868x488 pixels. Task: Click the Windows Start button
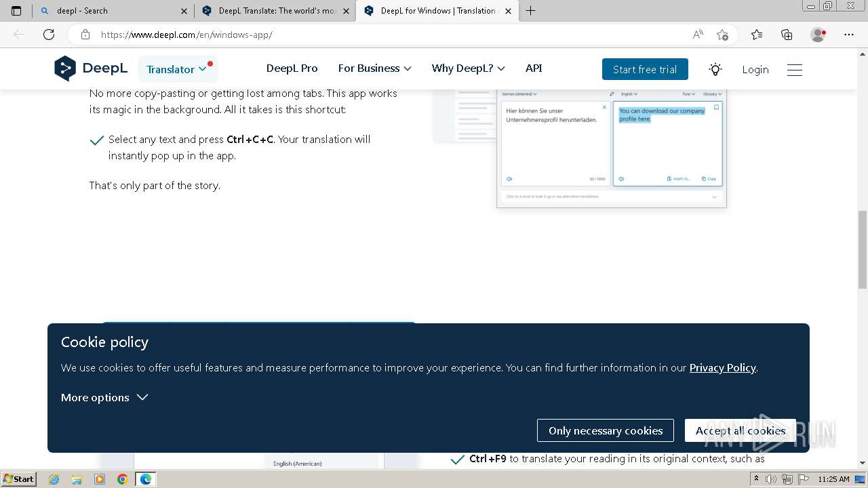[19, 479]
